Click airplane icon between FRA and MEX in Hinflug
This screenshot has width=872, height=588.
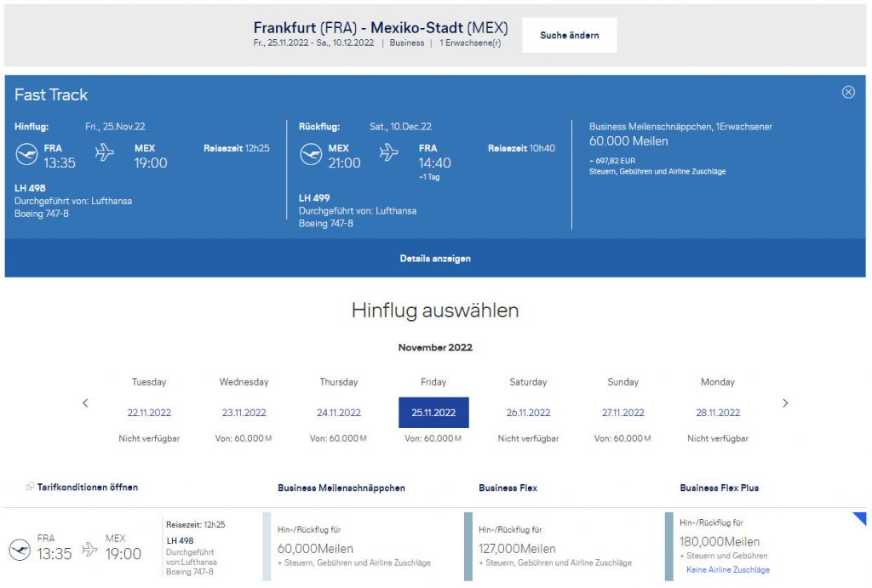click(105, 151)
